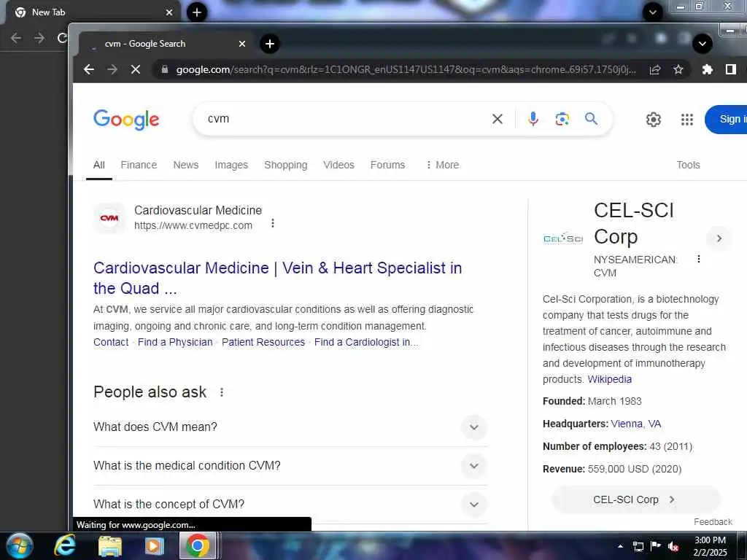Open search Tools
Screen dimensions: 747x560
coord(689,165)
